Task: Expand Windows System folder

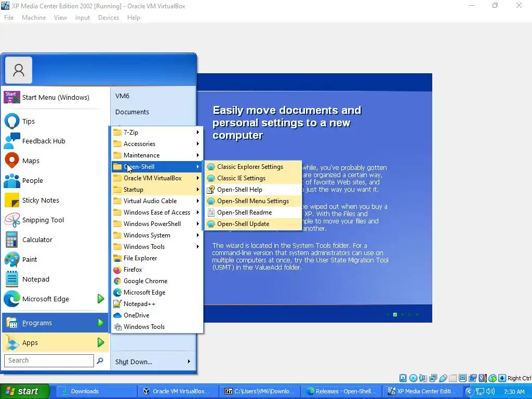Action: tap(157, 235)
